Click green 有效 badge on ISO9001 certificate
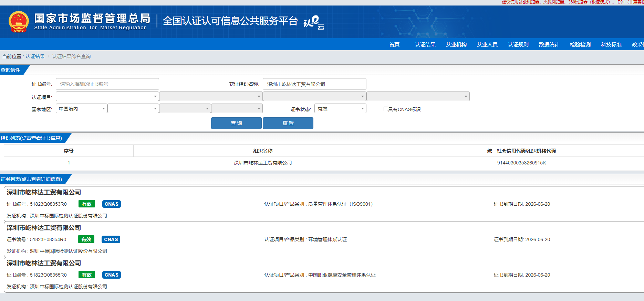This screenshot has width=644, height=301. 86,204
